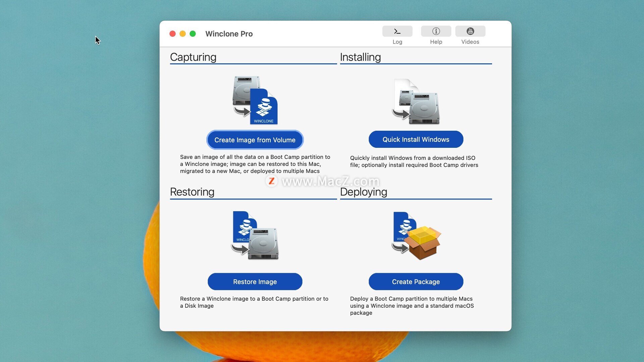
Task: Click Create Image from Volume button
Action: [255, 140]
